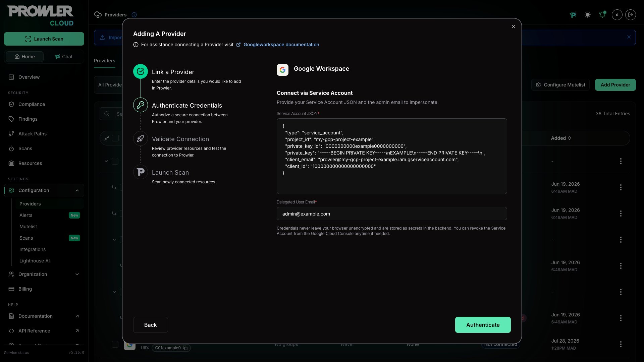Click the Validate Connection rocket icon

click(141, 138)
